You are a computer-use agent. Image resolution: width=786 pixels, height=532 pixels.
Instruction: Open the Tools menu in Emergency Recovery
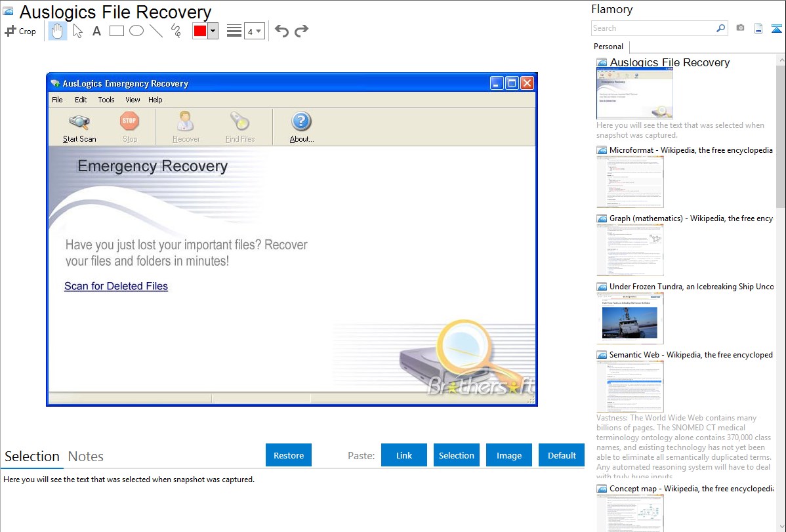click(106, 100)
